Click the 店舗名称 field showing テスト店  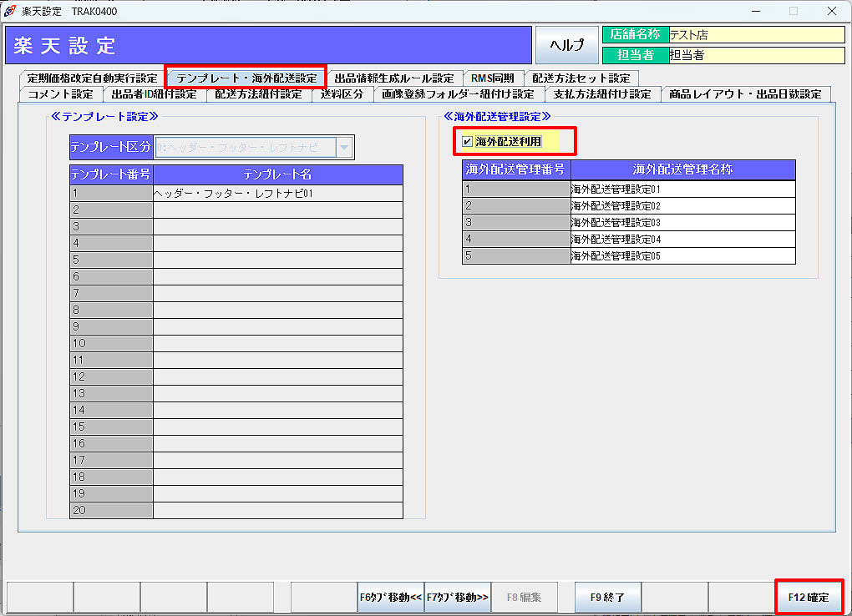click(x=757, y=35)
